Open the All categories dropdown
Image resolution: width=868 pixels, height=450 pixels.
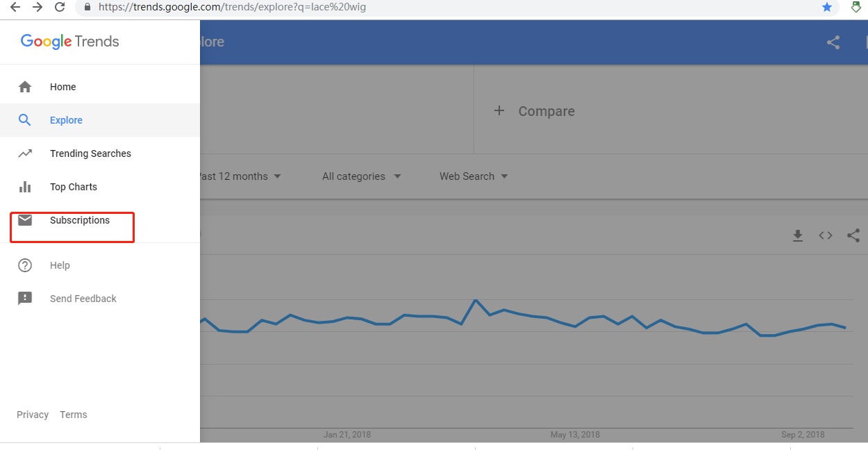(361, 176)
